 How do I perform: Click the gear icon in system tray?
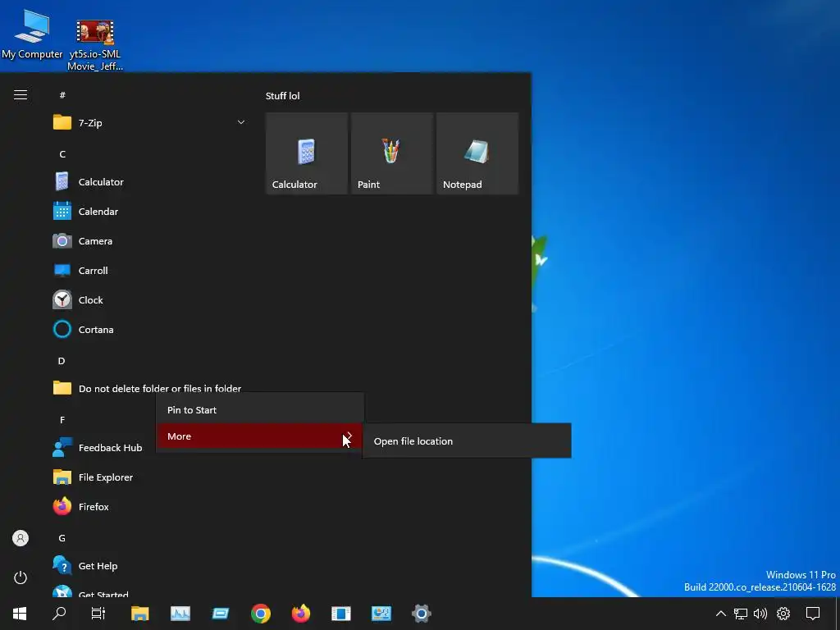(783, 614)
